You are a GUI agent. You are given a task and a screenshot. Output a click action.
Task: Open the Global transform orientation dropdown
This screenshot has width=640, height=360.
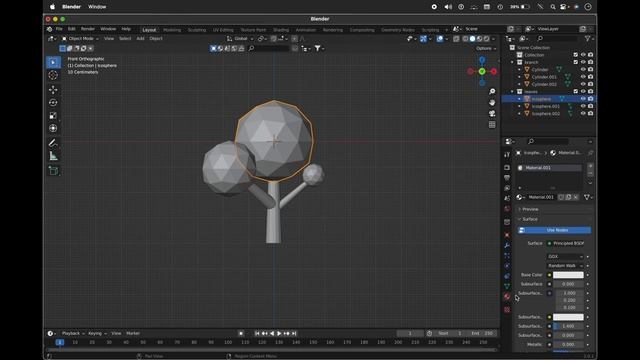[x=240, y=38]
